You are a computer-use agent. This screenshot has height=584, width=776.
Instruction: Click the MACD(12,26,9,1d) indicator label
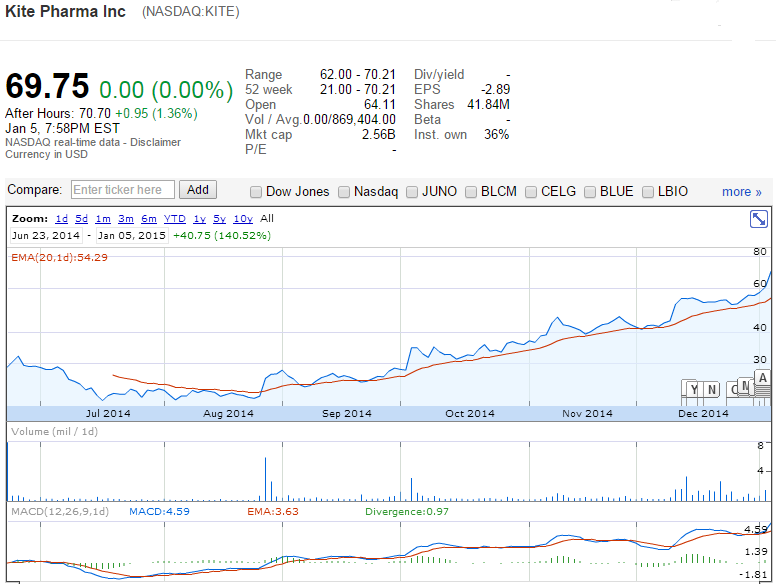tap(60, 512)
